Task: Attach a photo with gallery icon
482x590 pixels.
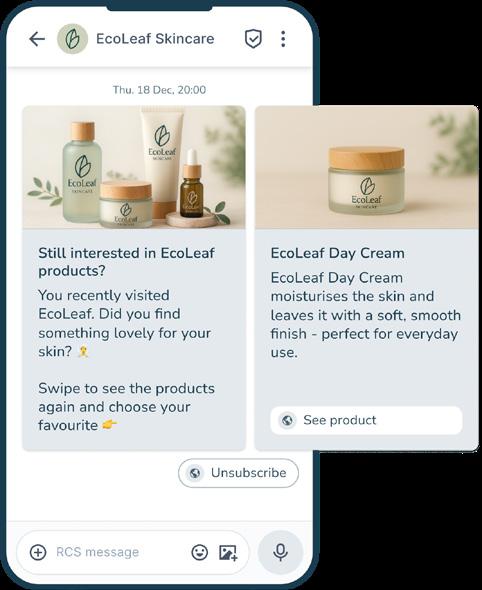Action: click(x=228, y=552)
